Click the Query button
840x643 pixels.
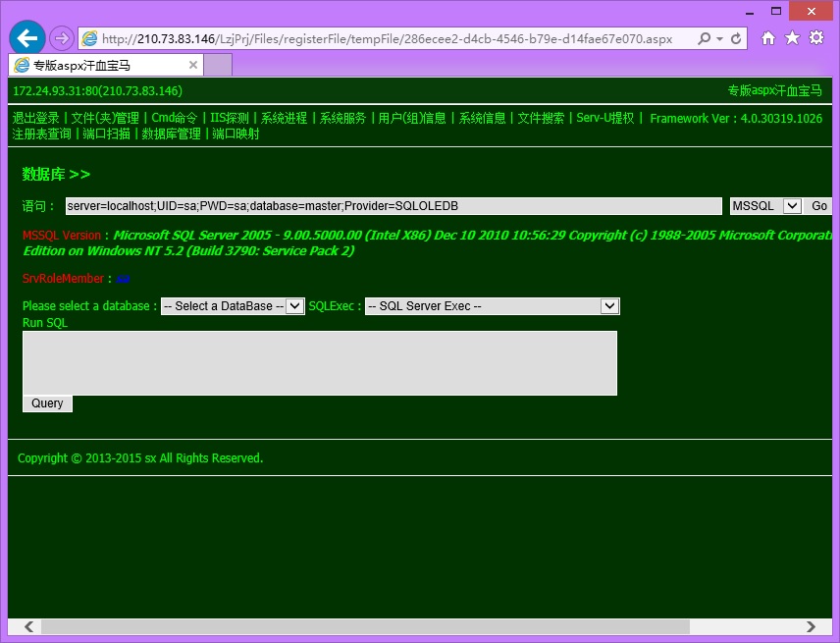coord(47,403)
